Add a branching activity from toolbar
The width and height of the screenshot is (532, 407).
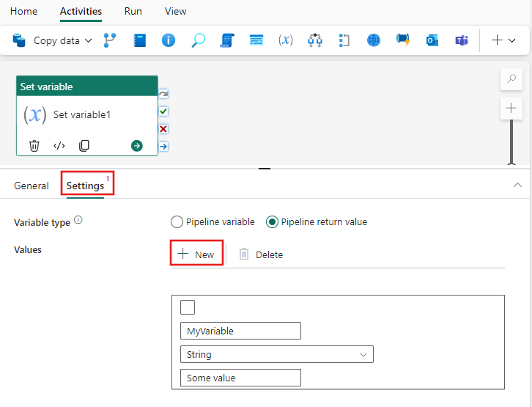(x=110, y=40)
